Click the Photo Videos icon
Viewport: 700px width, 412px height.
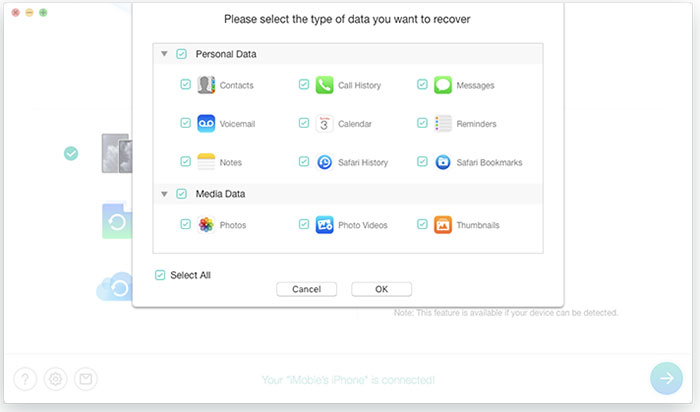coord(324,225)
